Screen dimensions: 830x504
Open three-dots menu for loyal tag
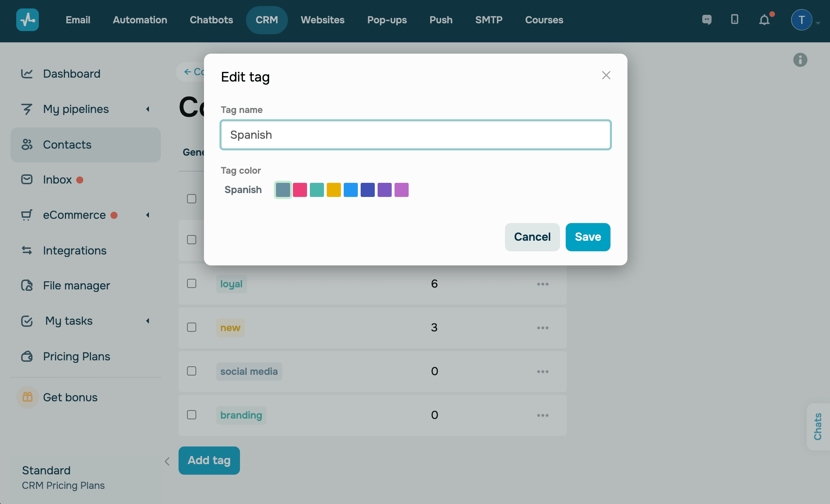pos(542,284)
